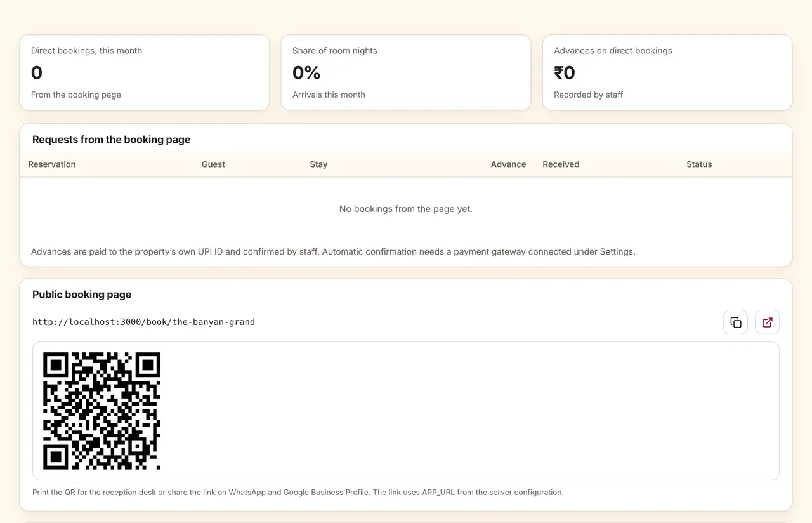The height and width of the screenshot is (523, 812).
Task: Copy the public booking page link
Action: coord(736,322)
